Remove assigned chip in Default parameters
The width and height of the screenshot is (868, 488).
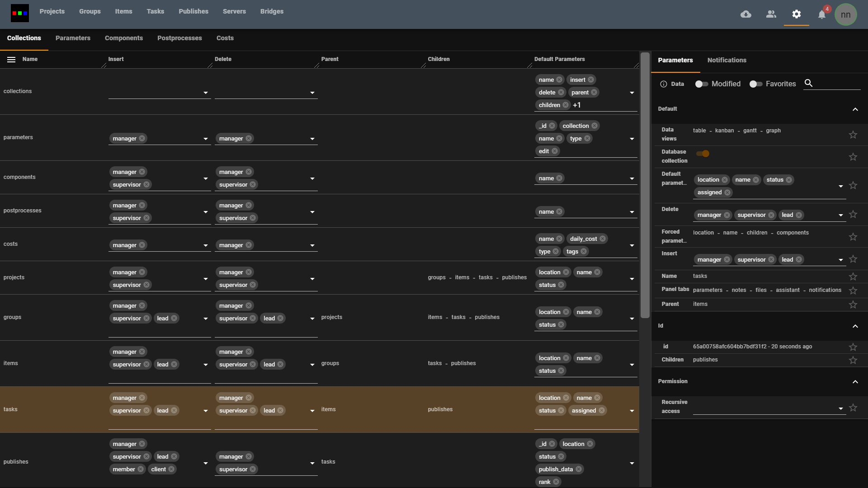(727, 192)
